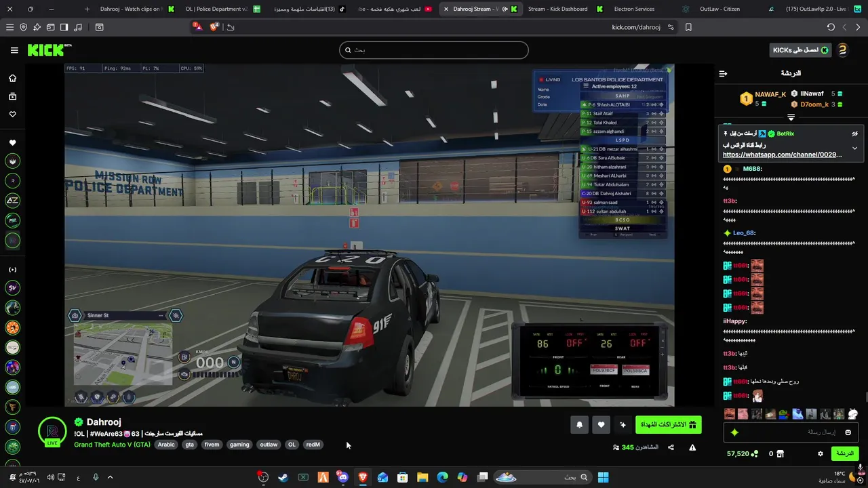Click the Arabic tag
868x488 pixels.
tap(166, 445)
